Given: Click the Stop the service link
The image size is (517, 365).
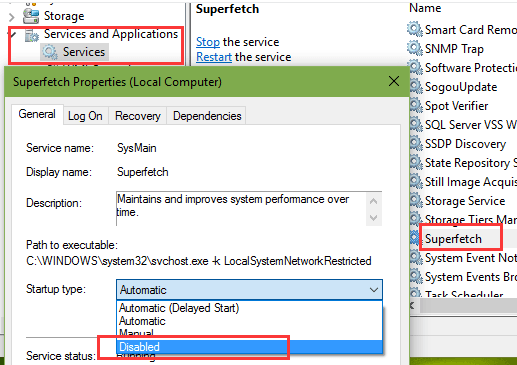Looking at the screenshot, I should (208, 42).
